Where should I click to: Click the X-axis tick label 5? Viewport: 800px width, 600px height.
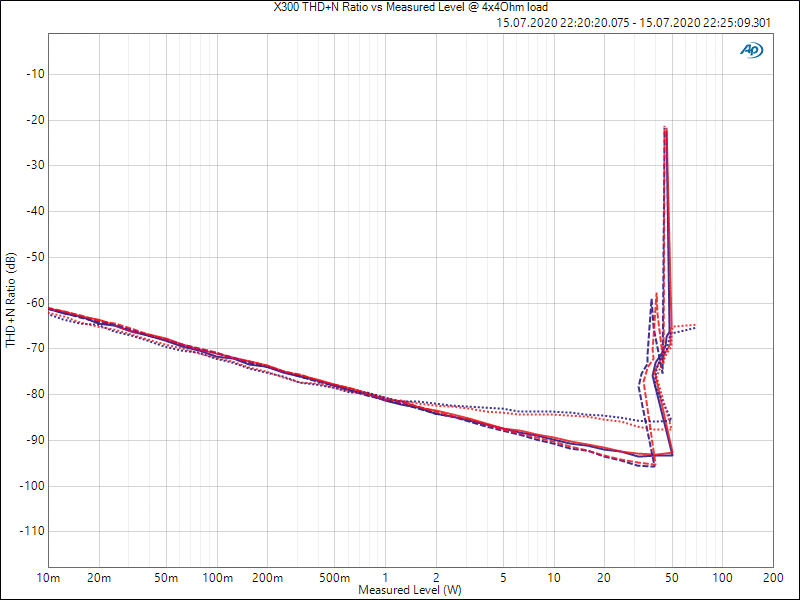(503, 578)
